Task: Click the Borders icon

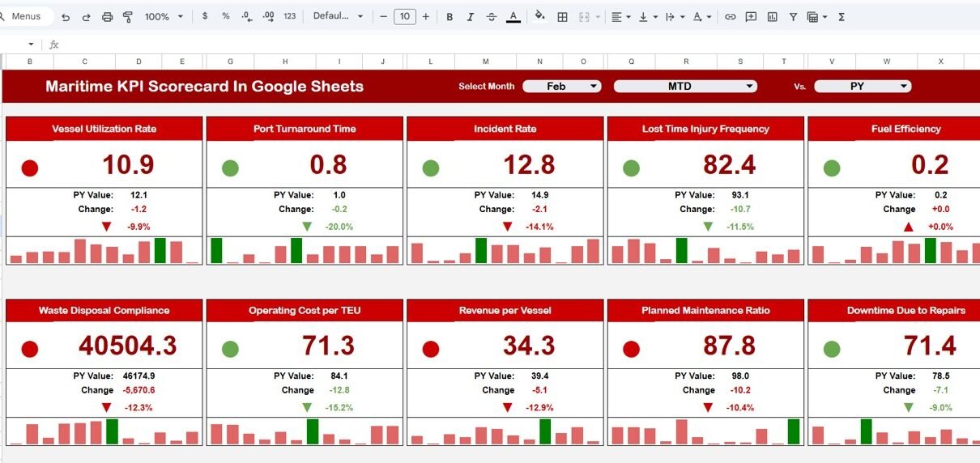Action: click(562, 17)
